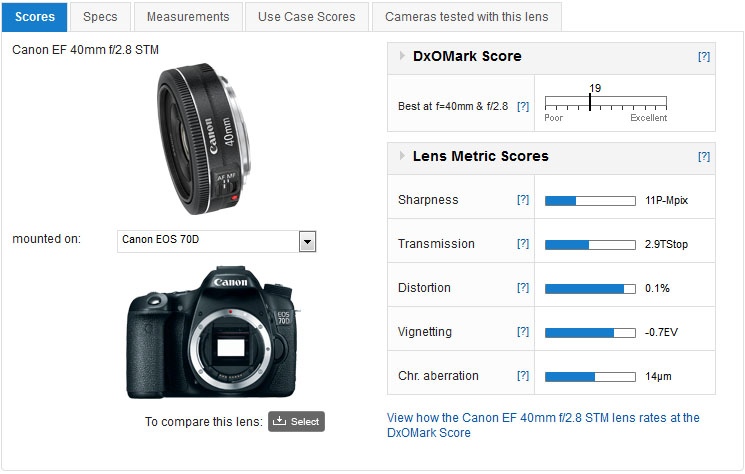The height and width of the screenshot is (474, 745).
Task: Click the Select button to compare lens
Action: click(296, 421)
